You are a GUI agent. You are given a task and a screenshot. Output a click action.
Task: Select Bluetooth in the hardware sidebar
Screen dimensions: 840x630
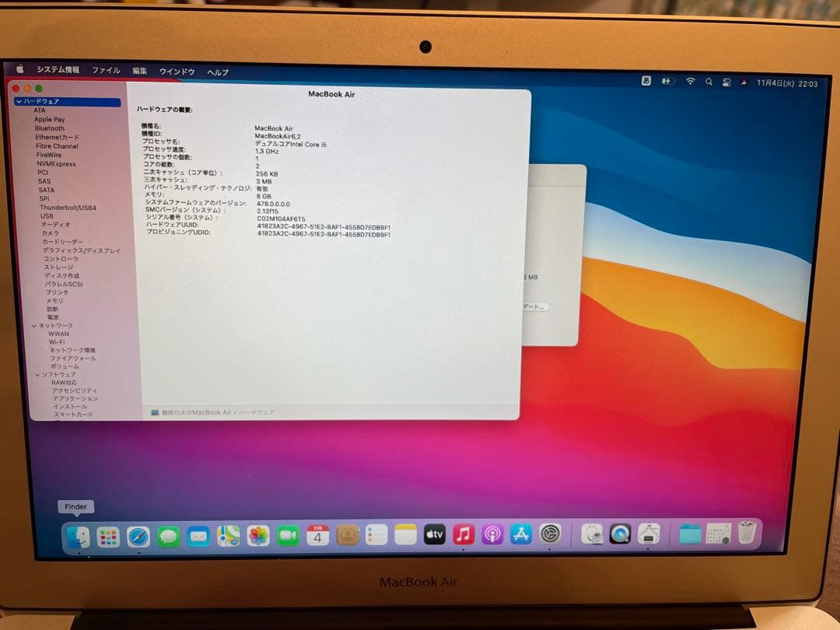(x=50, y=128)
